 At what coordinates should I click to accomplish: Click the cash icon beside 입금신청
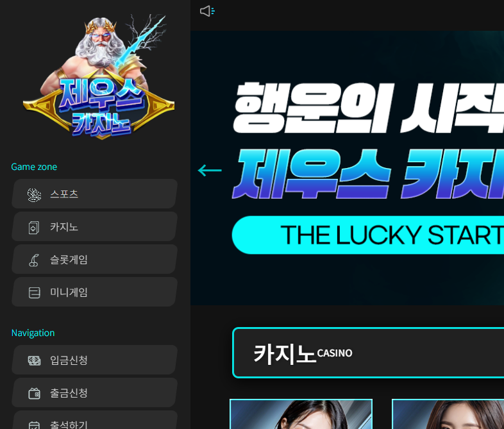point(34,360)
